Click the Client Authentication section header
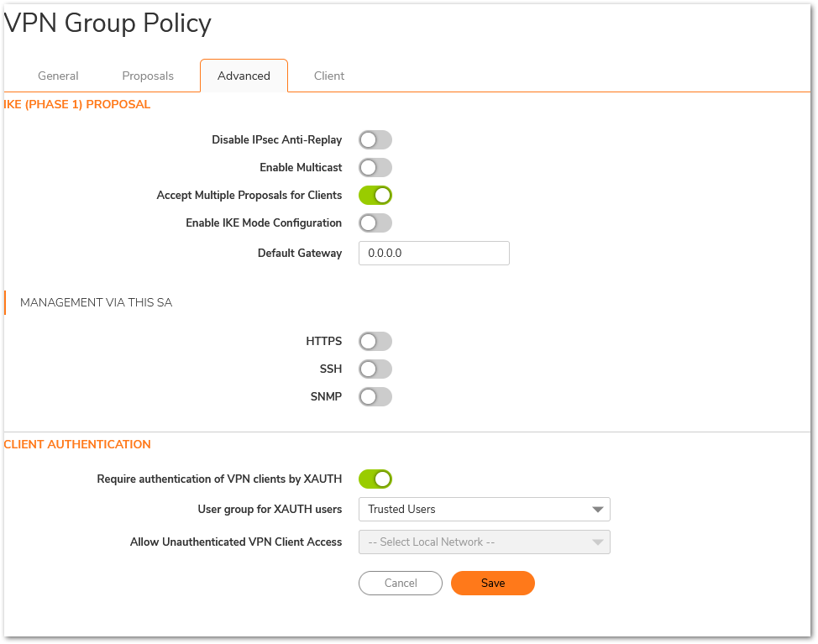 [77, 444]
